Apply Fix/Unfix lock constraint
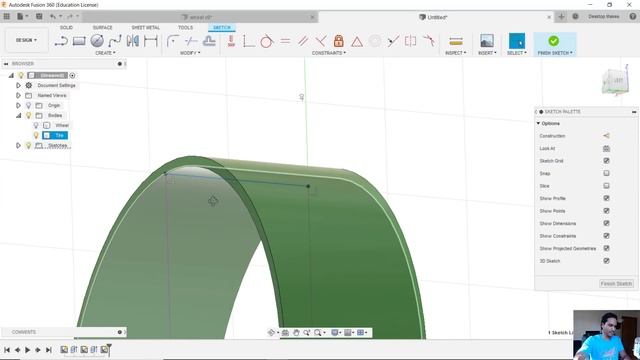The width and height of the screenshot is (640, 360). (338, 41)
